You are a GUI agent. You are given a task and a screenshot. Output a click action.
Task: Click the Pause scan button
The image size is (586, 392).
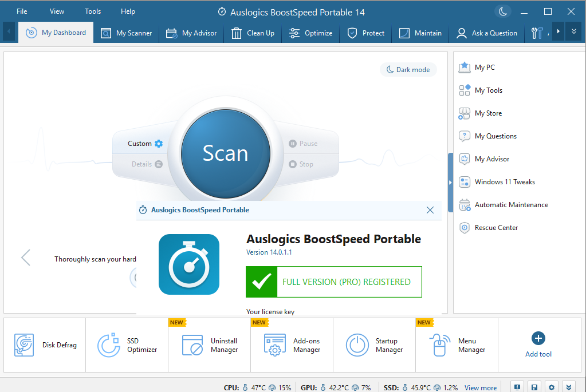click(x=303, y=144)
